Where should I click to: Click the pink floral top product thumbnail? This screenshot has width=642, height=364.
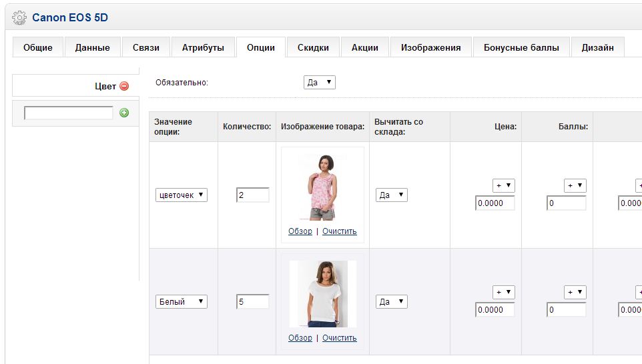323,187
